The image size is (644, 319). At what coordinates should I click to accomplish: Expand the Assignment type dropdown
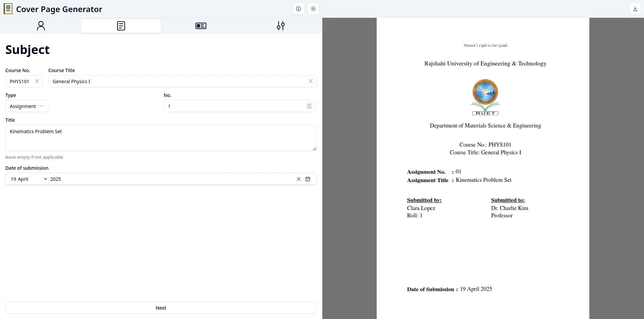pyautogui.click(x=27, y=106)
